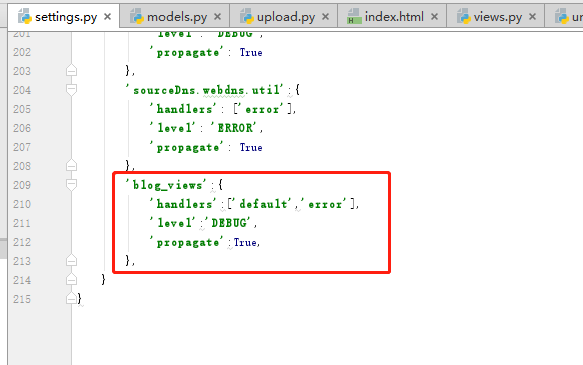Click 'propagate' key on line 202
This screenshot has width=583, height=365.
coord(186,53)
